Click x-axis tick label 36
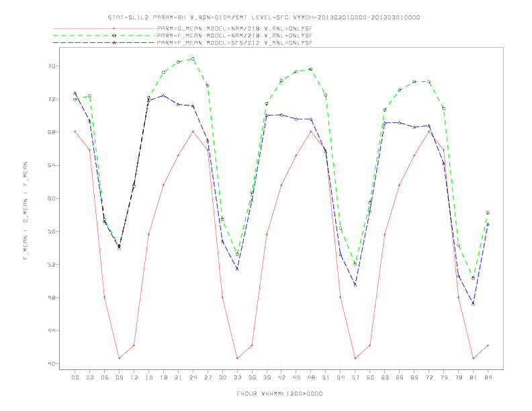 point(252,377)
